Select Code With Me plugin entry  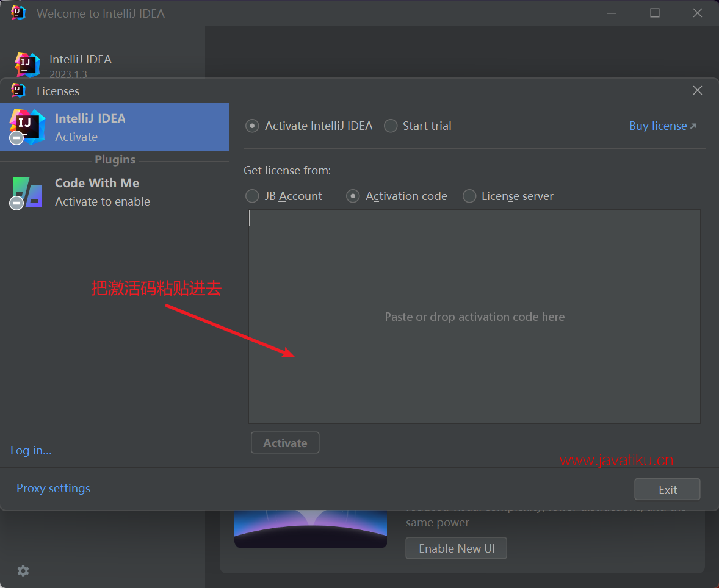(115, 192)
